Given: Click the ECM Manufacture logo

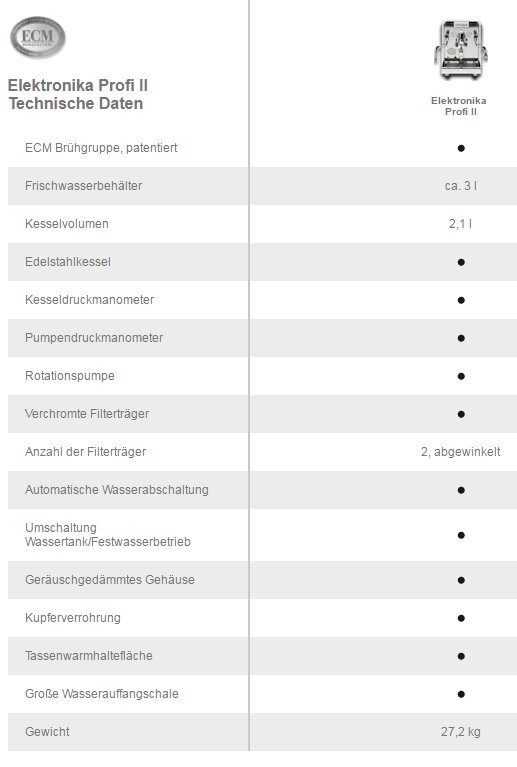Looking at the screenshot, I should pyautogui.click(x=38, y=37).
